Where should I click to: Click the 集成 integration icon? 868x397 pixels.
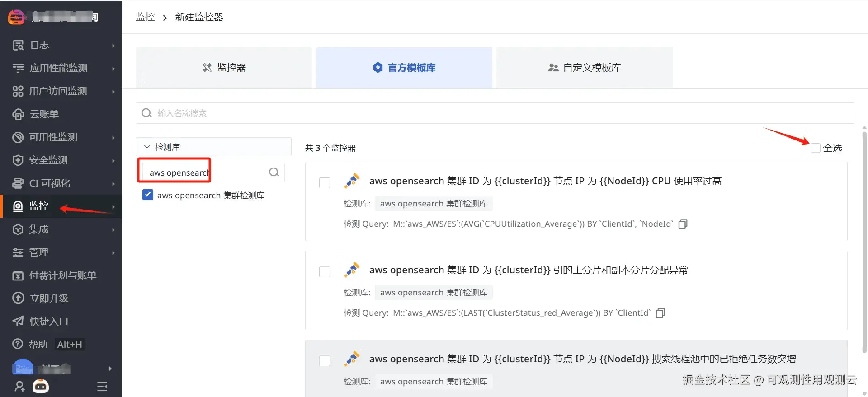(x=18, y=229)
